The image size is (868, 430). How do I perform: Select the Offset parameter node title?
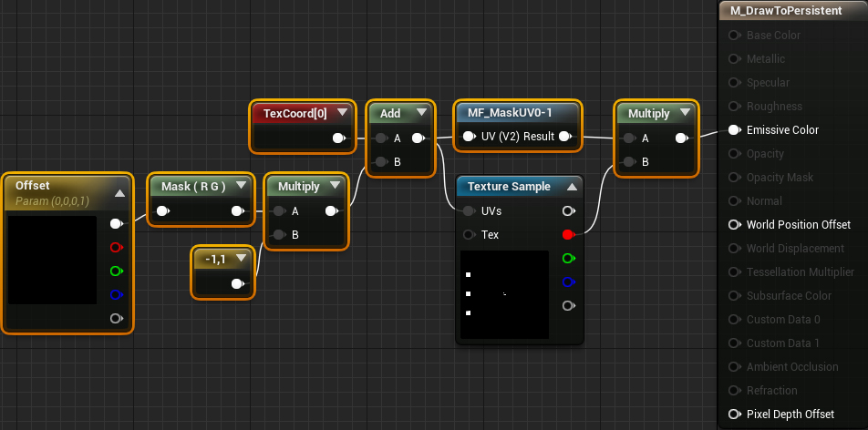point(32,186)
